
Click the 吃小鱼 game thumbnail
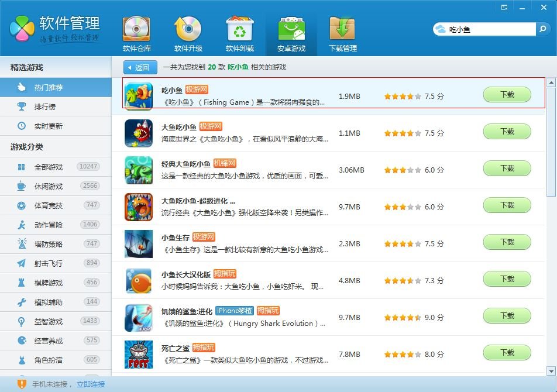tap(139, 96)
